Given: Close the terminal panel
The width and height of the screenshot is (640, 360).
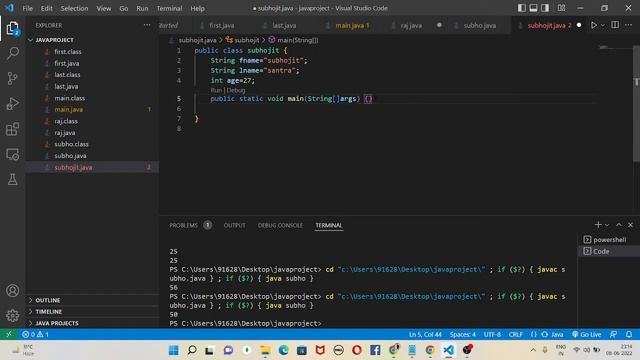Looking at the screenshot, I should pos(630,224).
